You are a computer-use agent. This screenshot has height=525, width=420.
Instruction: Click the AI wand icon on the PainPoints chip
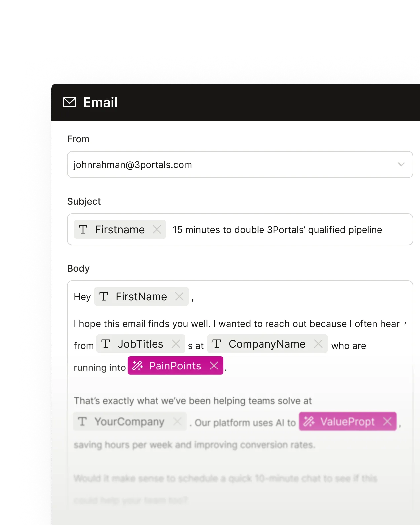(x=138, y=366)
